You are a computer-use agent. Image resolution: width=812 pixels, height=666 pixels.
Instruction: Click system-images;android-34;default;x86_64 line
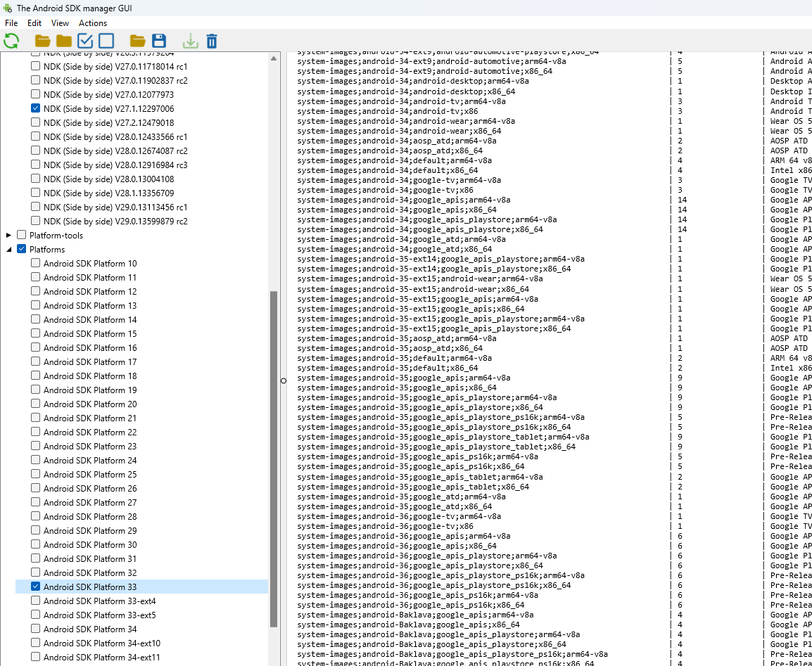388,170
